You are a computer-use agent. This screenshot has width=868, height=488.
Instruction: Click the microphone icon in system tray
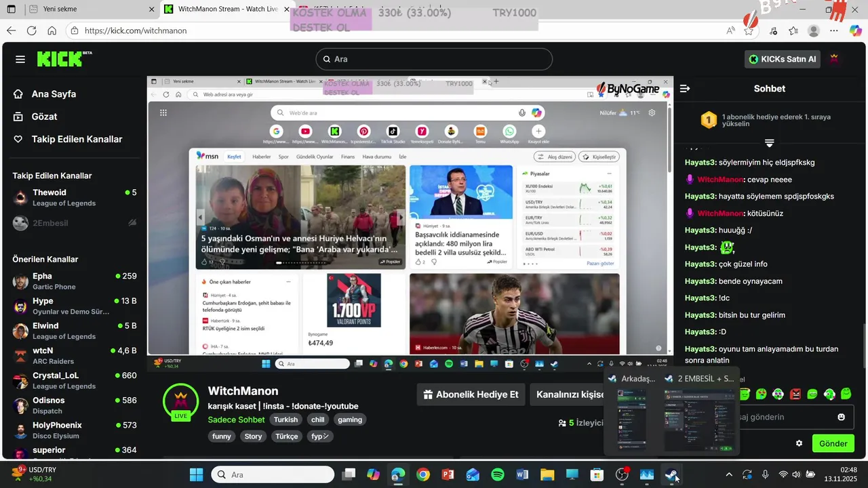(765, 474)
